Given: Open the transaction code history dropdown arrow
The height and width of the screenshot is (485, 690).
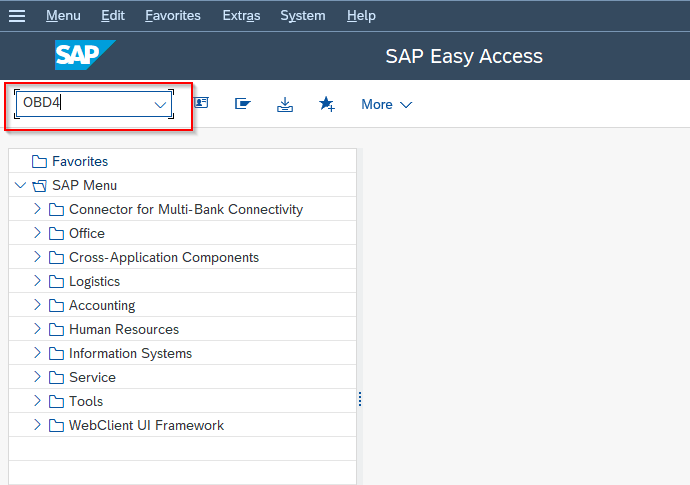Looking at the screenshot, I should (160, 104).
